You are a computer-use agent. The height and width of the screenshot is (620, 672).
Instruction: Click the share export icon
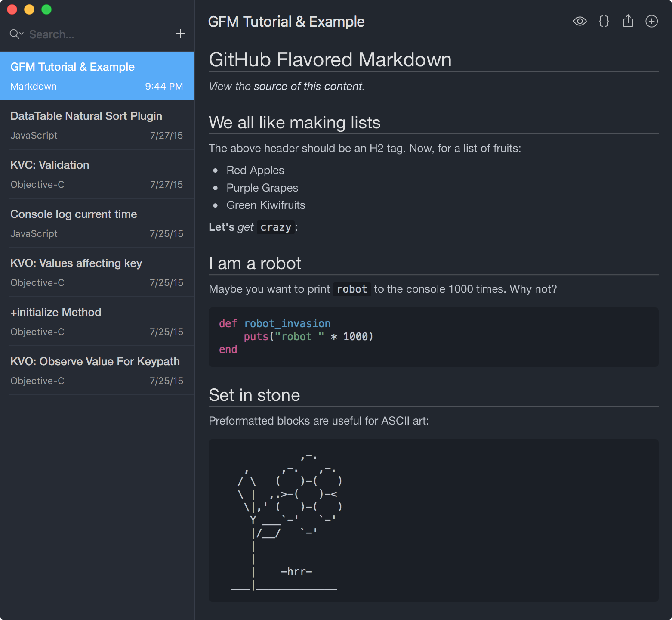coord(628,21)
